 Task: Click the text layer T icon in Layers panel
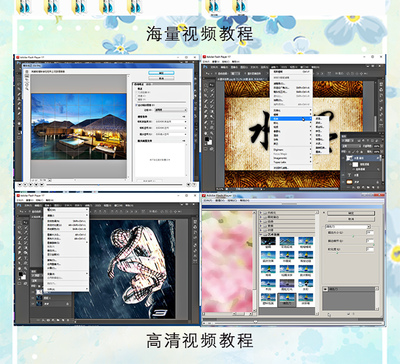[x=349, y=175]
